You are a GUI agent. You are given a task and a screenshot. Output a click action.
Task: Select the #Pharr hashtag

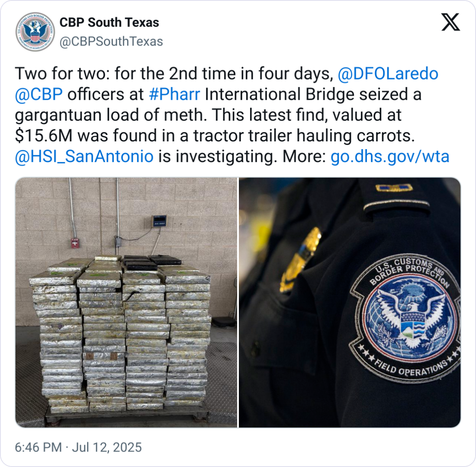pos(174,94)
